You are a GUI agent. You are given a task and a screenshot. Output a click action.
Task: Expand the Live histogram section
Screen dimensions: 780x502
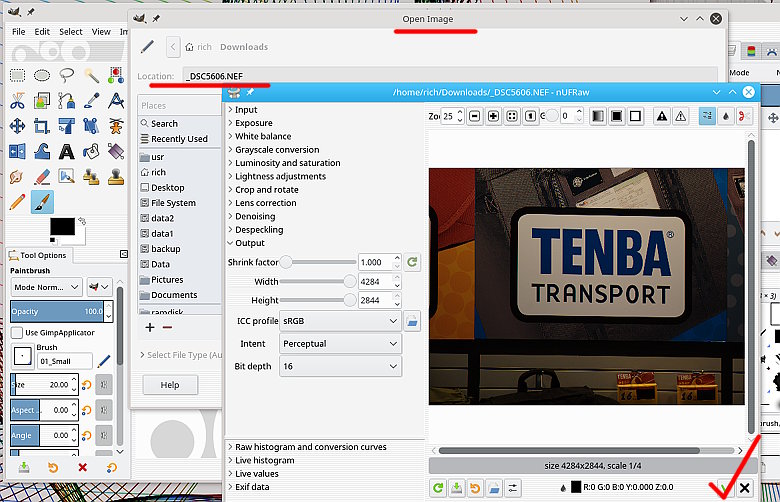[x=261, y=460]
